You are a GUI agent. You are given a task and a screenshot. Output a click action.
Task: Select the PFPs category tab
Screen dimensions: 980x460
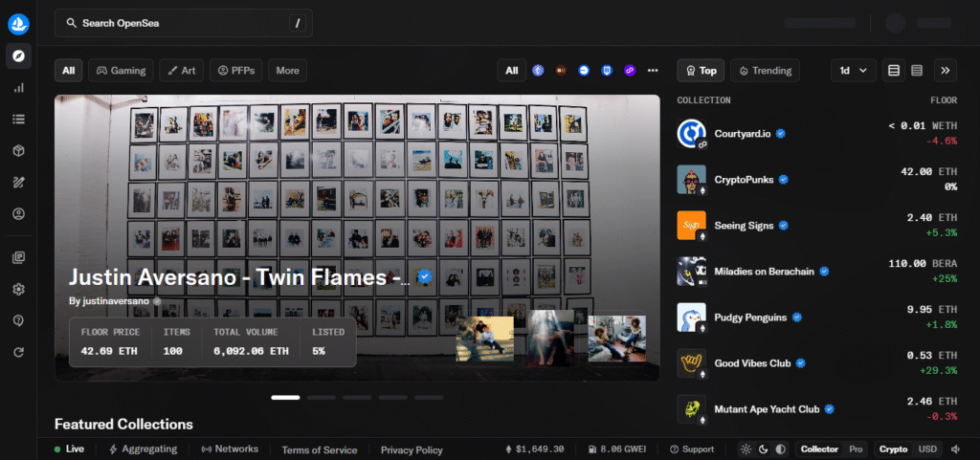click(236, 71)
